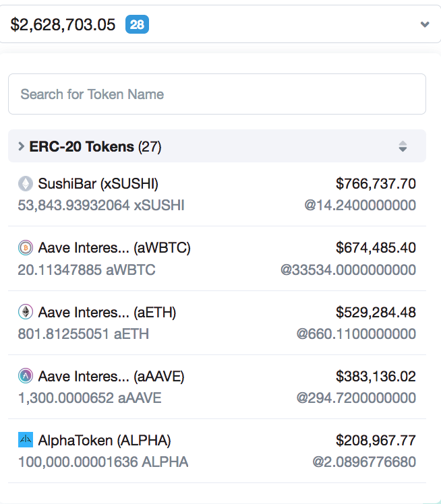Collapse the ERC-20 Tokens section chevron
The image size is (441, 504).
pyautogui.click(x=21, y=146)
